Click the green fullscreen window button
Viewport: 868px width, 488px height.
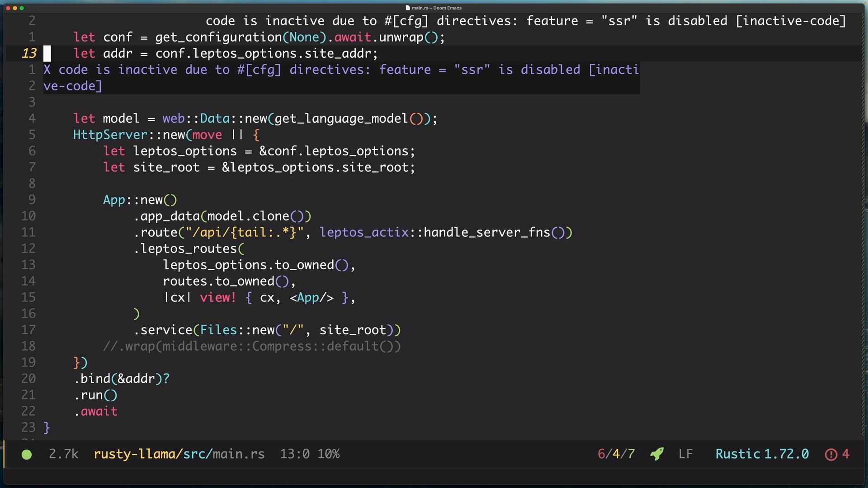[x=22, y=8]
